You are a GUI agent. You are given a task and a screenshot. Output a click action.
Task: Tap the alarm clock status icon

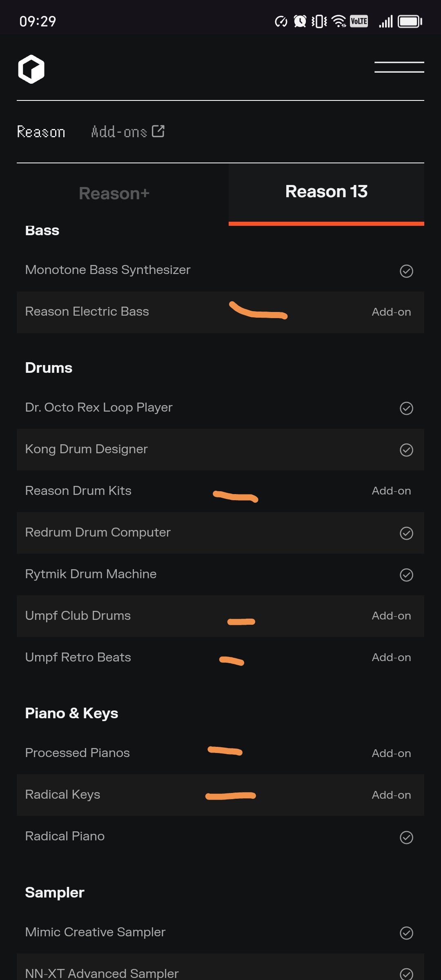click(300, 21)
